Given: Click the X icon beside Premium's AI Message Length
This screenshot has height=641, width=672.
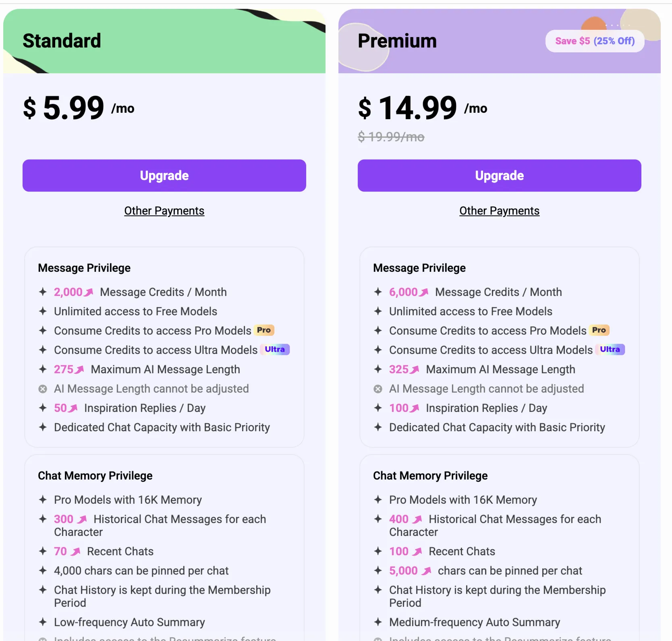Looking at the screenshot, I should (x=378, y=389).
